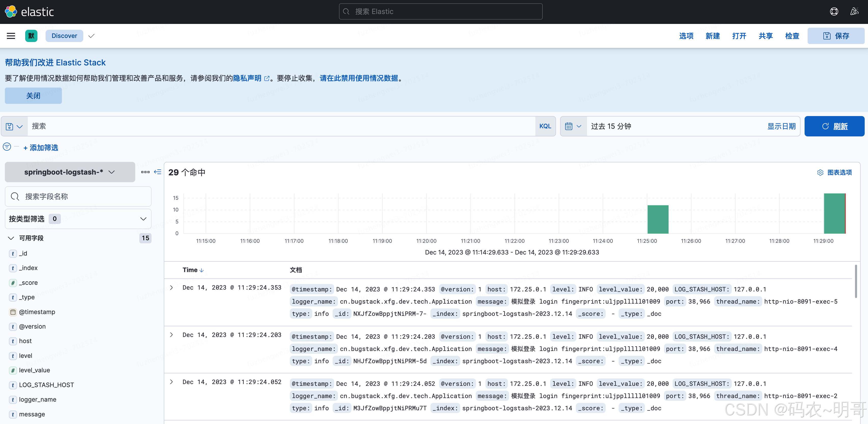Click the message field type icon

(x=13, y=415)
